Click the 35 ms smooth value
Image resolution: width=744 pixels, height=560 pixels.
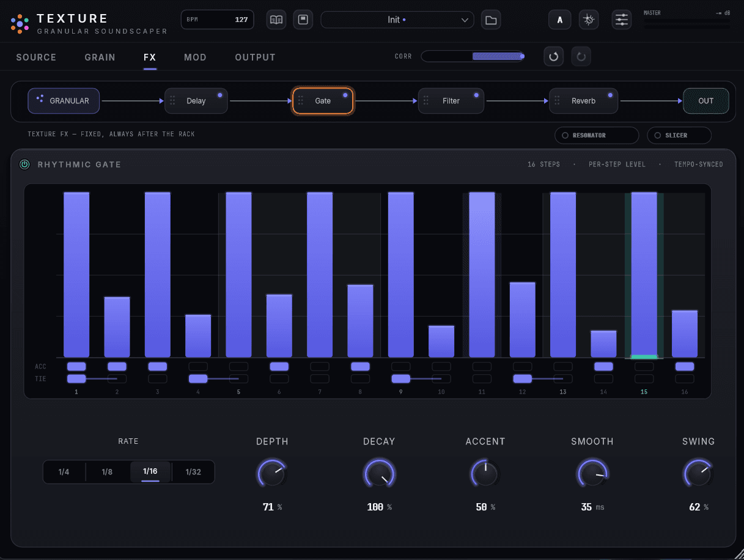click(592, 507)
